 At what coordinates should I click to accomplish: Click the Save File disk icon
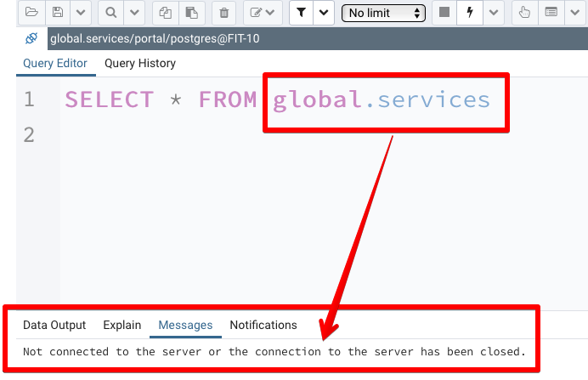57,13
